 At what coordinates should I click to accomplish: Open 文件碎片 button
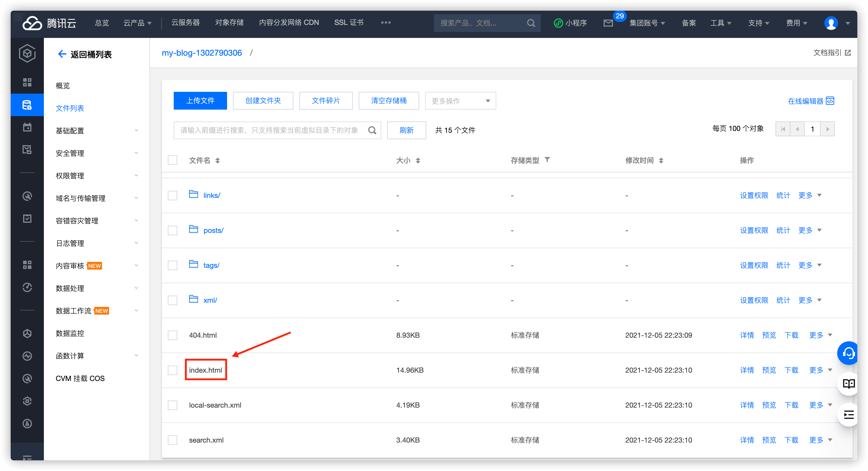(x=326, y=101)
